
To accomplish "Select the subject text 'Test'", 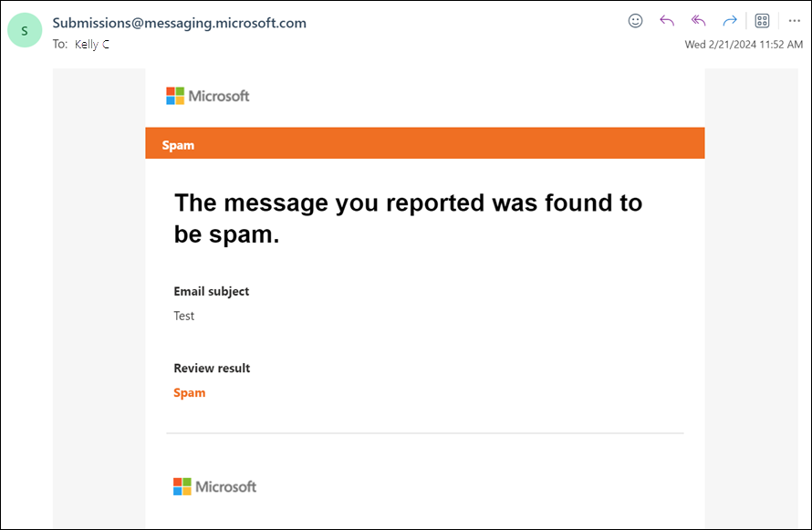I will coord(184,316).
